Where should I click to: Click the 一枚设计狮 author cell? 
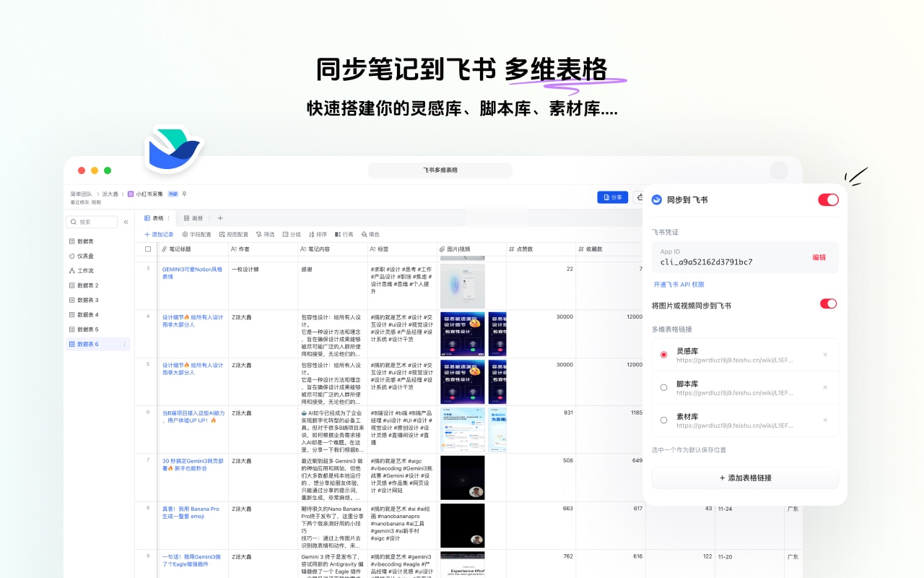coord(245,269)
